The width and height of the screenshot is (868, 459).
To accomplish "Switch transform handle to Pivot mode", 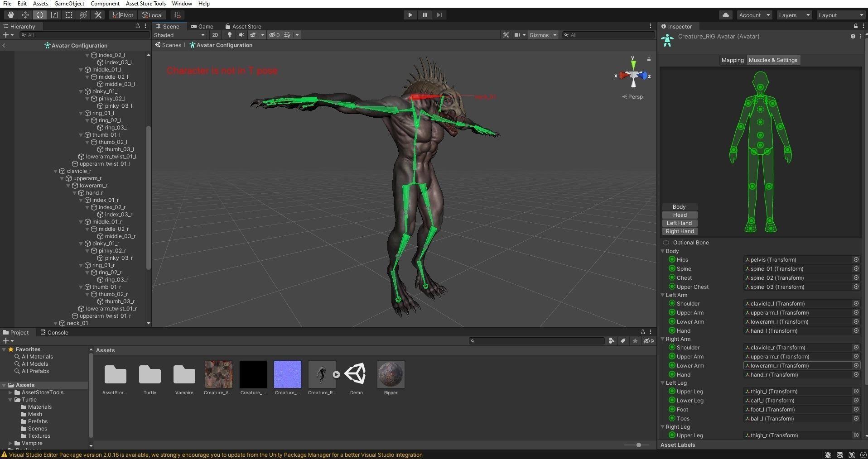I will click(122, 15).
